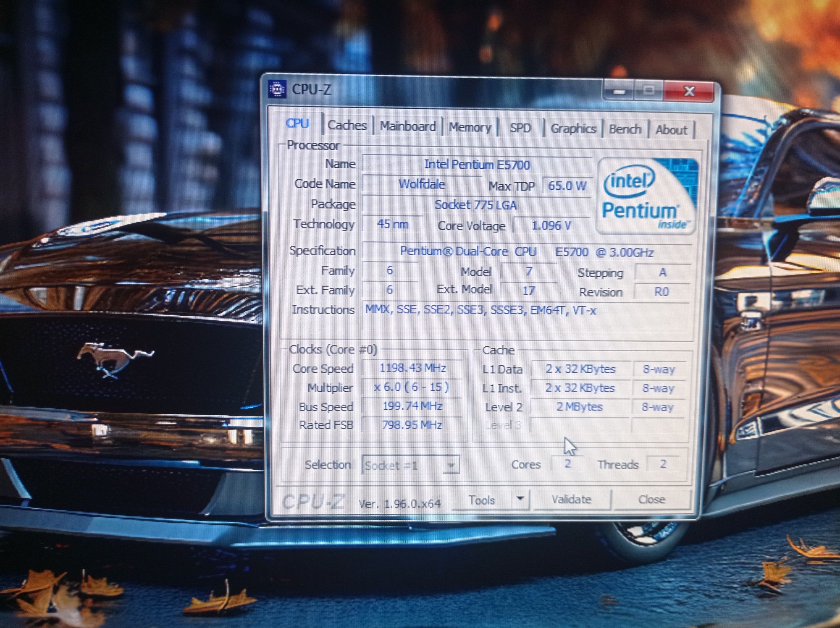Click the L1 Data associativity 8-way
Image resolution: width=840 pixels, height=628 pixels.
pos(659,369)
